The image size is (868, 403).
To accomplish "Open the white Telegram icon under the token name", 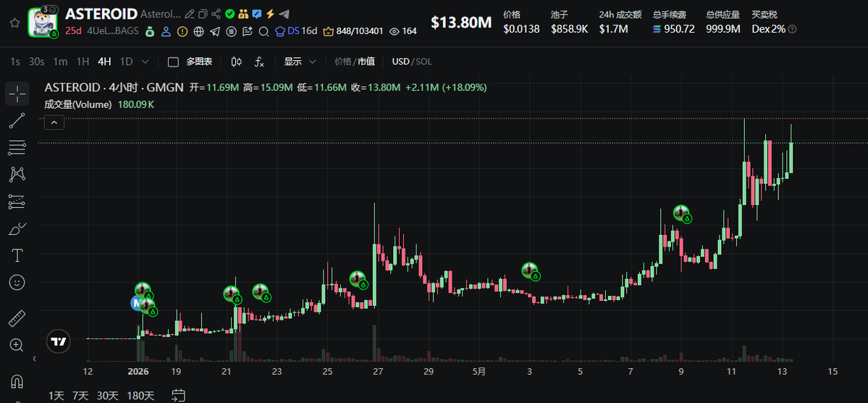I will pyautogui.click(x=215, y=32).
